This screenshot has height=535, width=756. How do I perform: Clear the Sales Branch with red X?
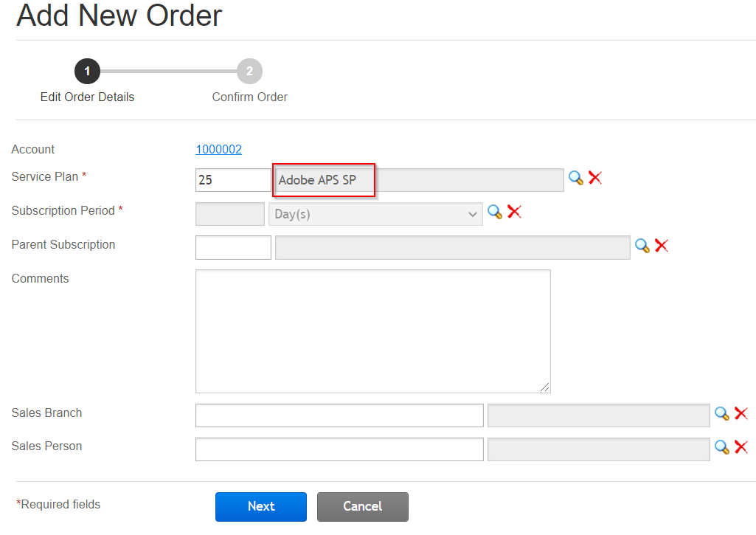[741, 413]
